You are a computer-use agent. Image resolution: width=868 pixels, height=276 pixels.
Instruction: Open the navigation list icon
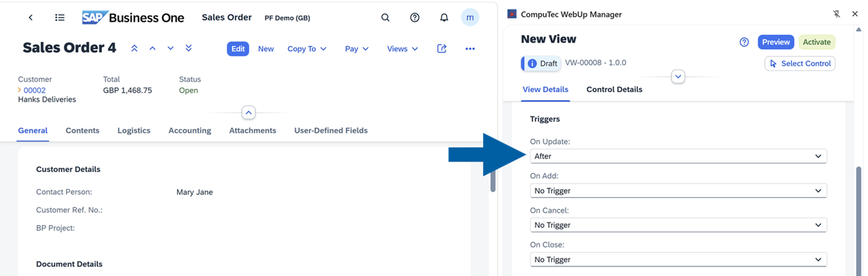pos(59,17)
